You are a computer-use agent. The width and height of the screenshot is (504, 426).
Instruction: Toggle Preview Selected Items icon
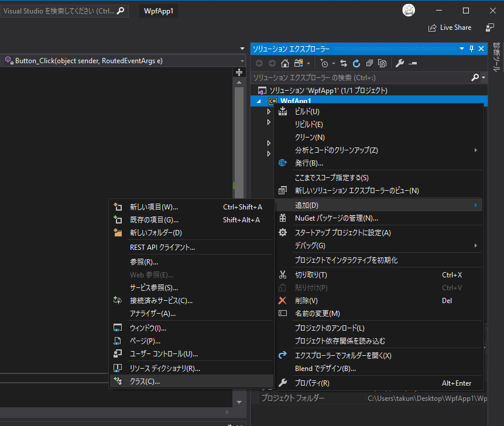413,63
